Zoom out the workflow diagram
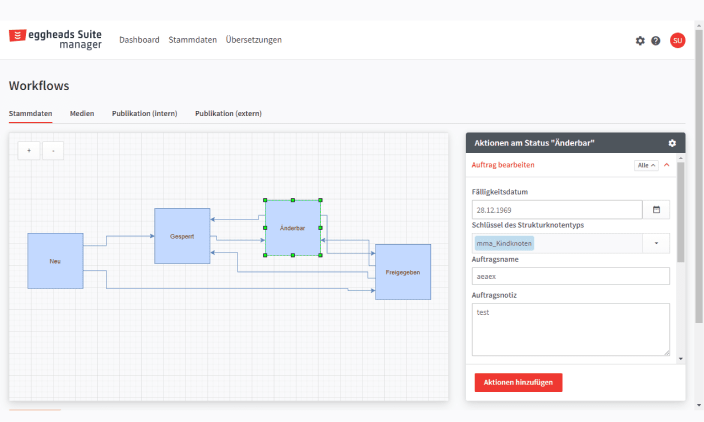The width and height of the screenshot is (704, 422). (53, 150)
